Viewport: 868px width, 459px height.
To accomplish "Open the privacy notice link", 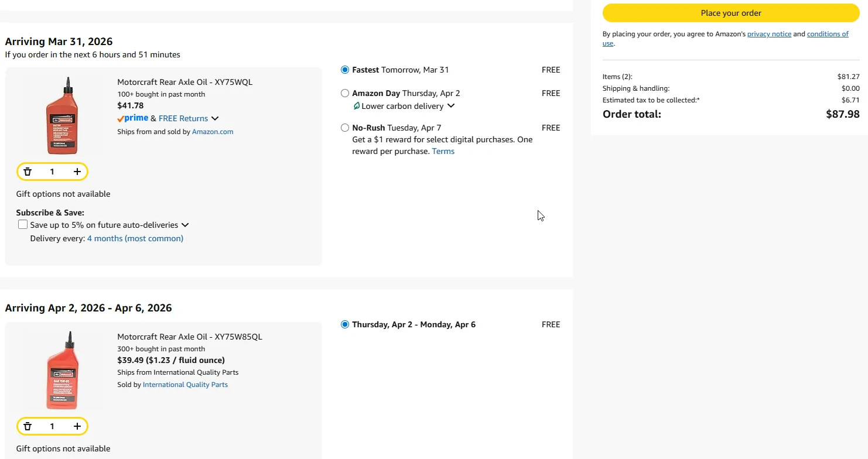I will (x=769, y=34).
